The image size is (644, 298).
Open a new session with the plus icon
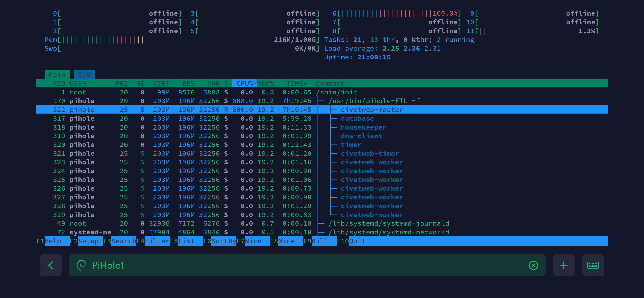point(564,265)
